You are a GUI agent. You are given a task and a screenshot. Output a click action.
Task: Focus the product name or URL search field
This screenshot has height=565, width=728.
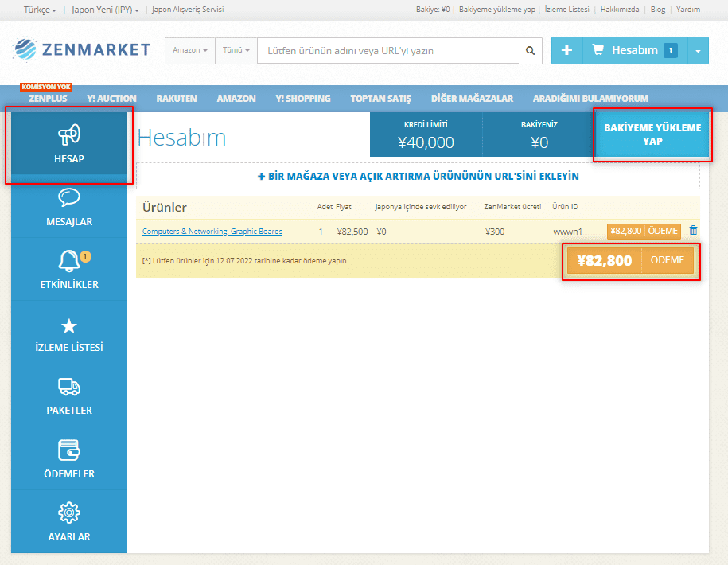[388, 51]
